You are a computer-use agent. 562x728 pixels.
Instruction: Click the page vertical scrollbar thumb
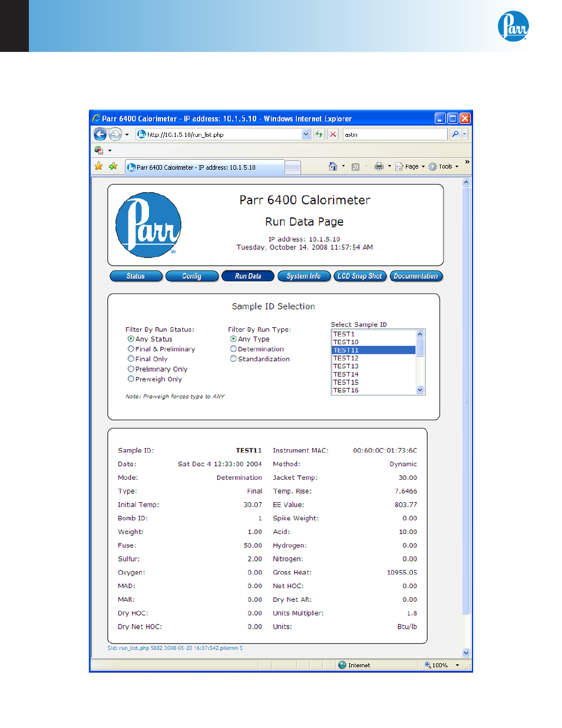(466, 401)
